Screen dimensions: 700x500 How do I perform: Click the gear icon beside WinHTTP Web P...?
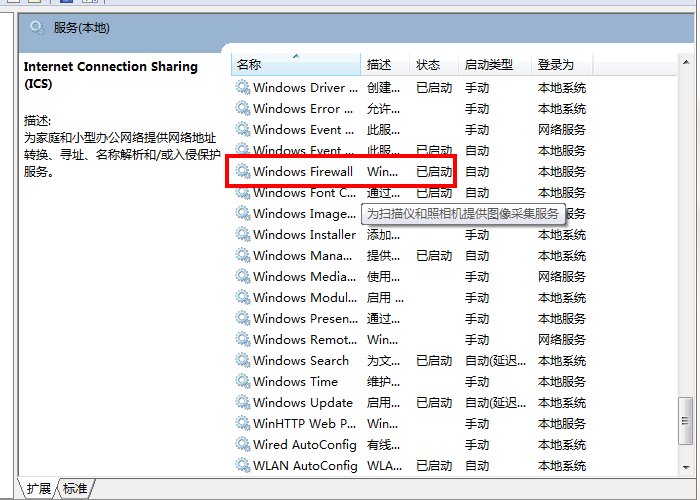click(x=242, y=423)
